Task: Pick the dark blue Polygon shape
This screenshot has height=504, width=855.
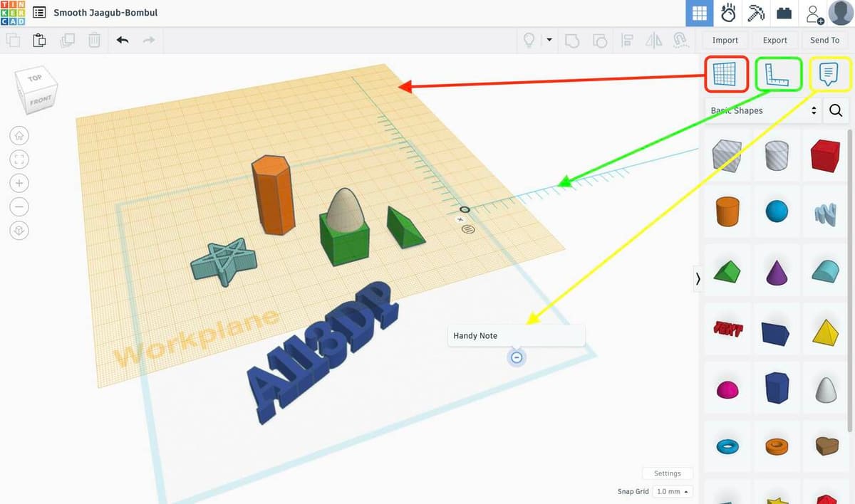Action: 777,388
